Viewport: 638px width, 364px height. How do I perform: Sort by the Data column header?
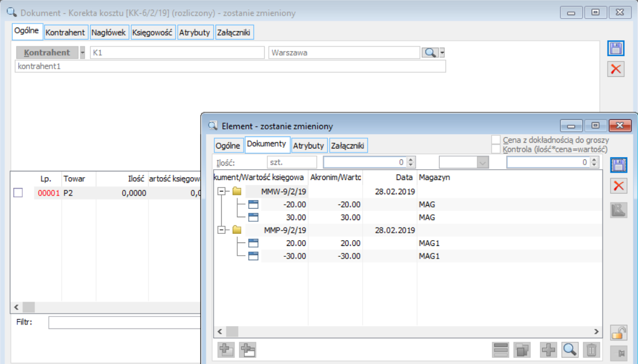[x=390, y=177]
